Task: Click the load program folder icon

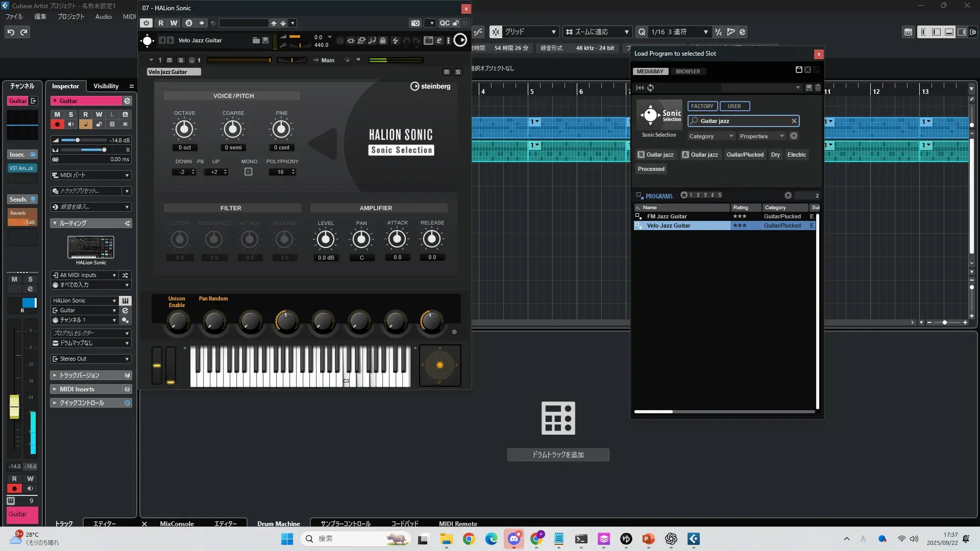Action: pos(256,40)
